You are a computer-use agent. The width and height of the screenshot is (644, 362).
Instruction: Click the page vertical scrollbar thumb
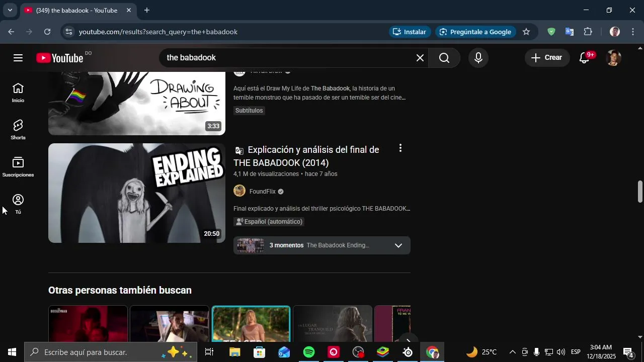coord(640,192)
